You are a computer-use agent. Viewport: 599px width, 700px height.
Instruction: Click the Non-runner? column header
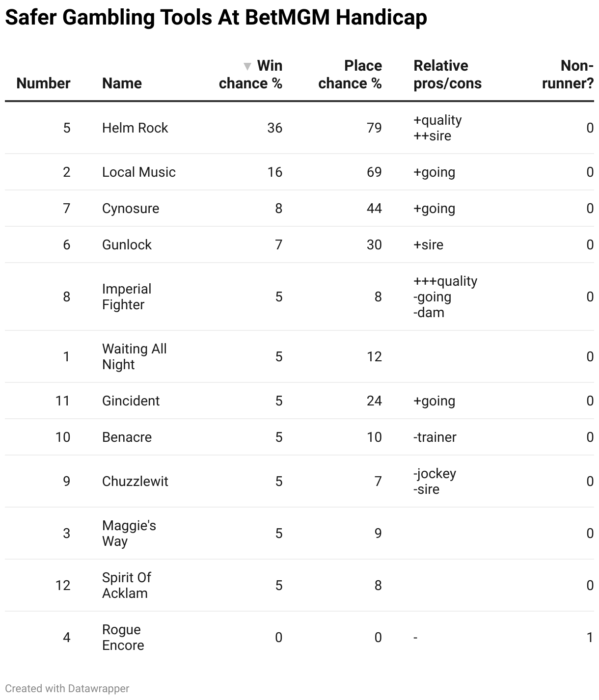(568, 75)
